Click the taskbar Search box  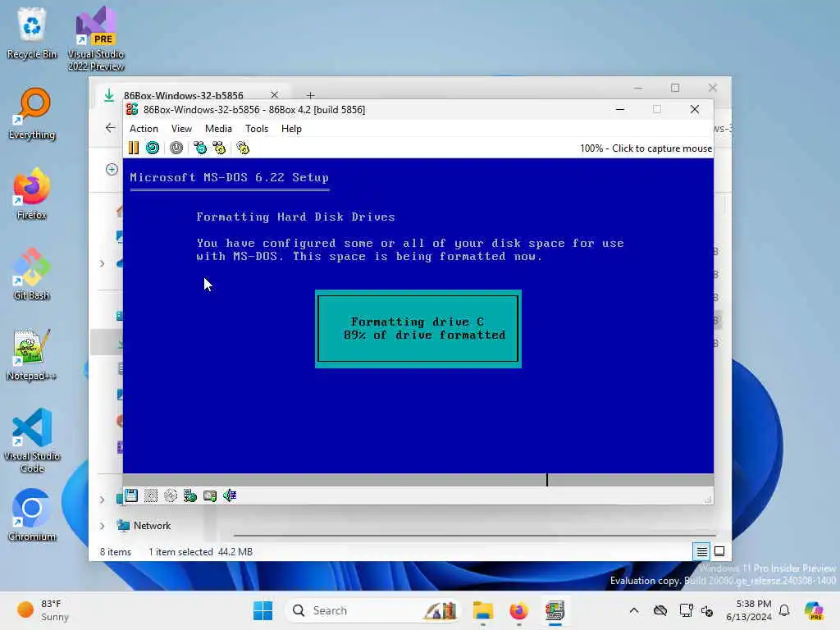pyautogui.click(x=373, y=610)
